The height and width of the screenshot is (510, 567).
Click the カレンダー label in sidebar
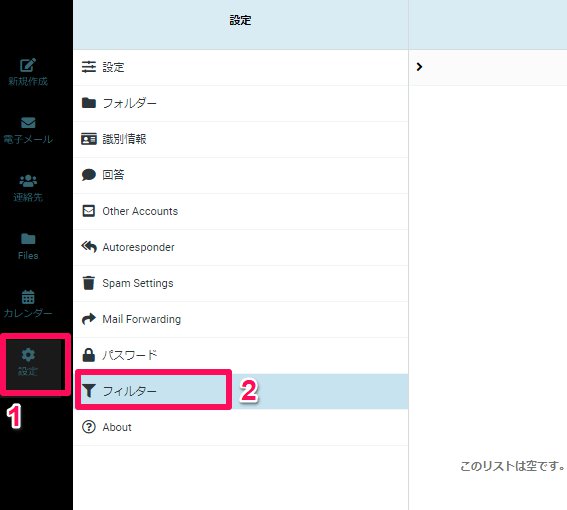[x=28, y=313]
